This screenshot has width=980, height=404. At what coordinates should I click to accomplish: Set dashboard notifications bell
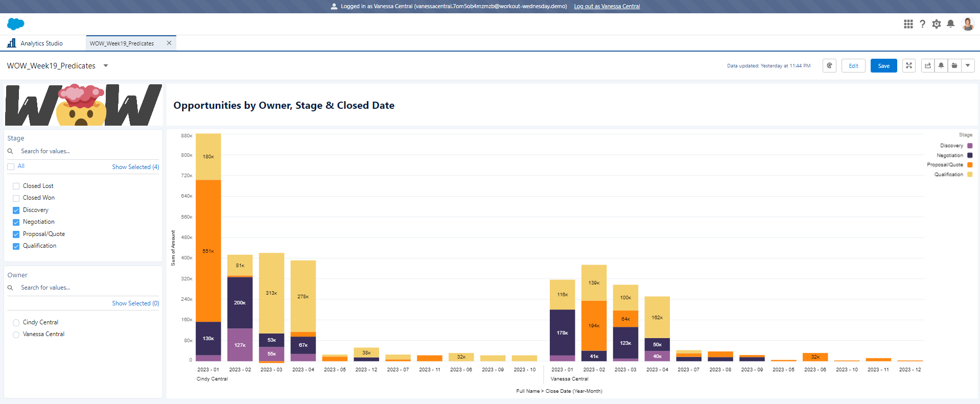[941, 65]
